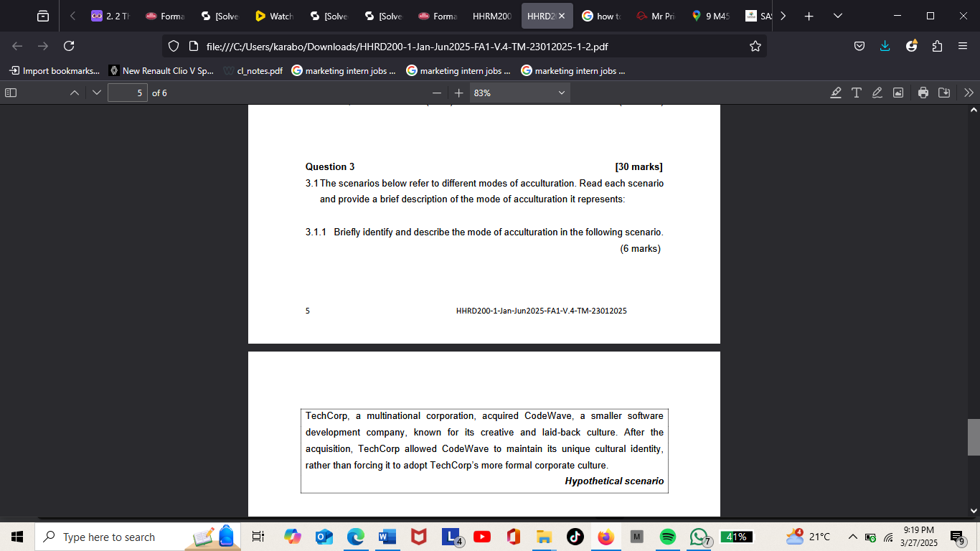This screenshot has width=980, height=551.
Task: Open the Firefox application menu
Action: pos(963,46)
